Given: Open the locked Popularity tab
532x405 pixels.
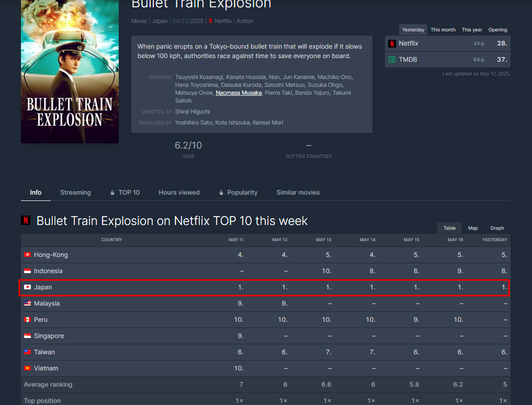Looking at the screenshot, I should pyautogui.click(x=239, y=193).
